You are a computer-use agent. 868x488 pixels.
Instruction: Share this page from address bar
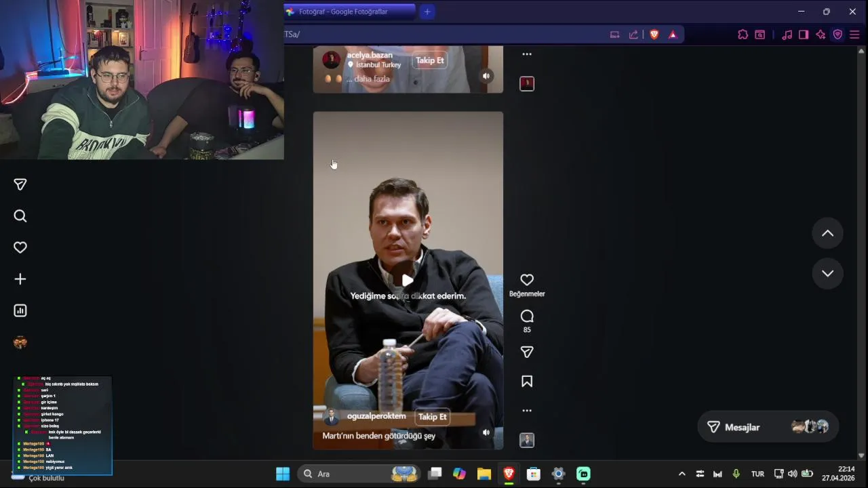point(633,35)
